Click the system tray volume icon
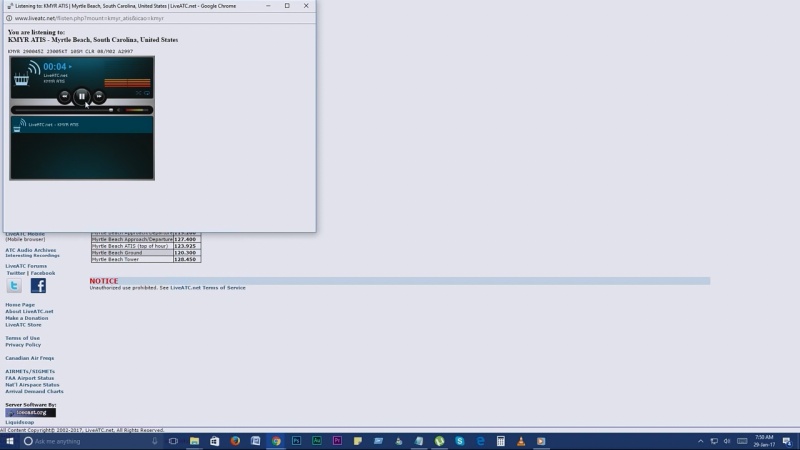Viewport: 800px width, 450px height. [x=727, y=441]
